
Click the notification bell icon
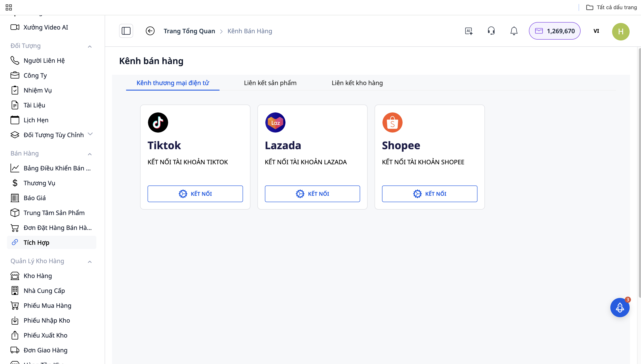tap(514, 31)
